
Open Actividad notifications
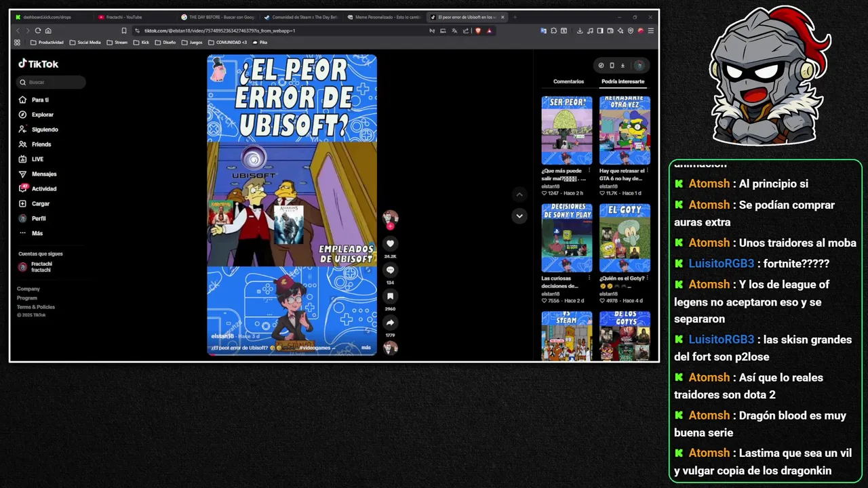38,188
